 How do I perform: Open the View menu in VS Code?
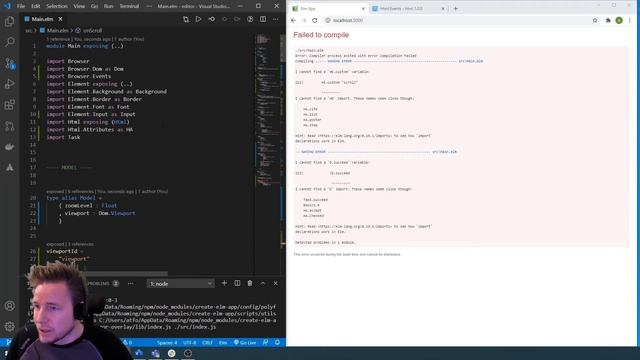coord(79,6)
